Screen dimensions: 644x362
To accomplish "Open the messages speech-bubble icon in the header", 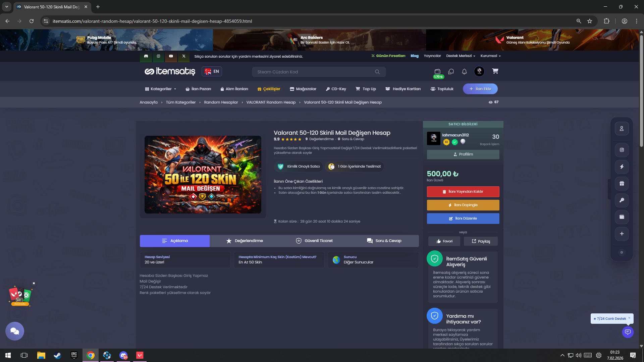I will [451, 71].
